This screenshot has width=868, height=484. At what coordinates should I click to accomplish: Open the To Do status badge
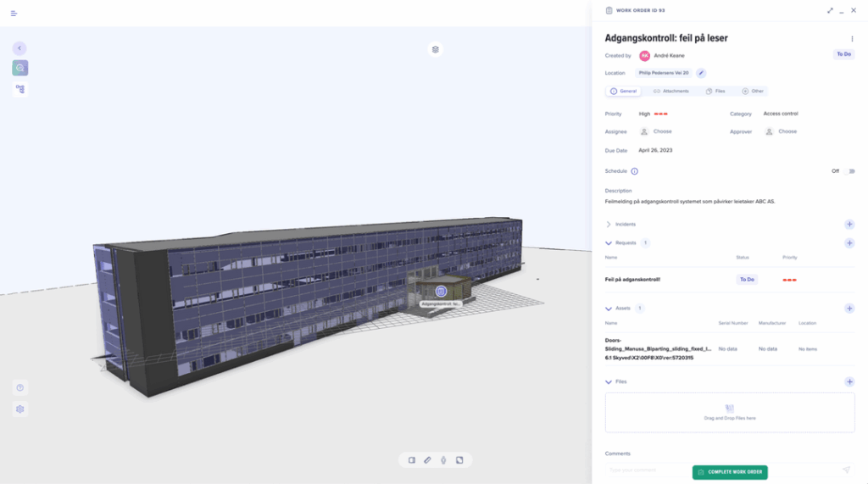pyautogui.click(x=843, y=54)
